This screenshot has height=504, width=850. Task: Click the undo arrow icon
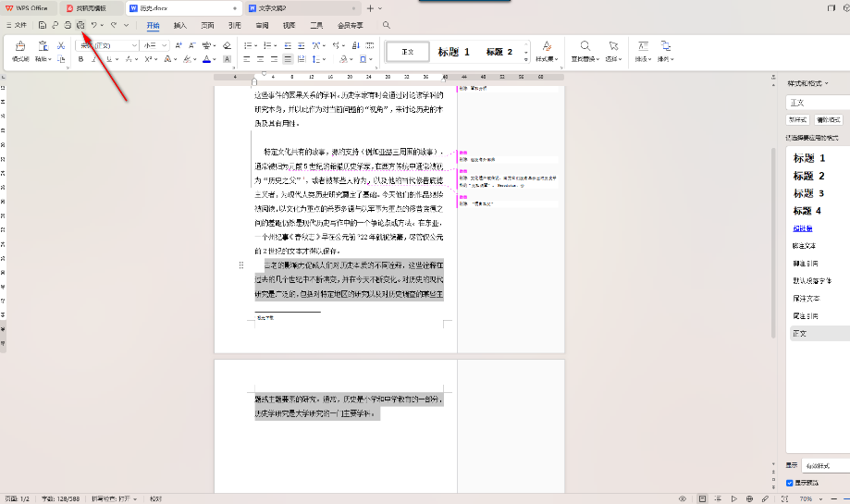click(x=94, y=25)
